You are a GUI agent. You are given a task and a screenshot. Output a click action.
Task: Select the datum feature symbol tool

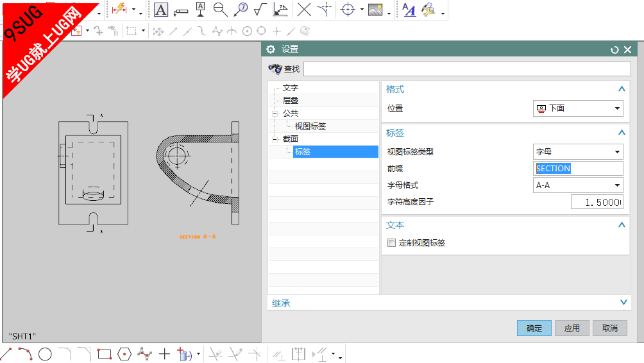tap(200, 10)
